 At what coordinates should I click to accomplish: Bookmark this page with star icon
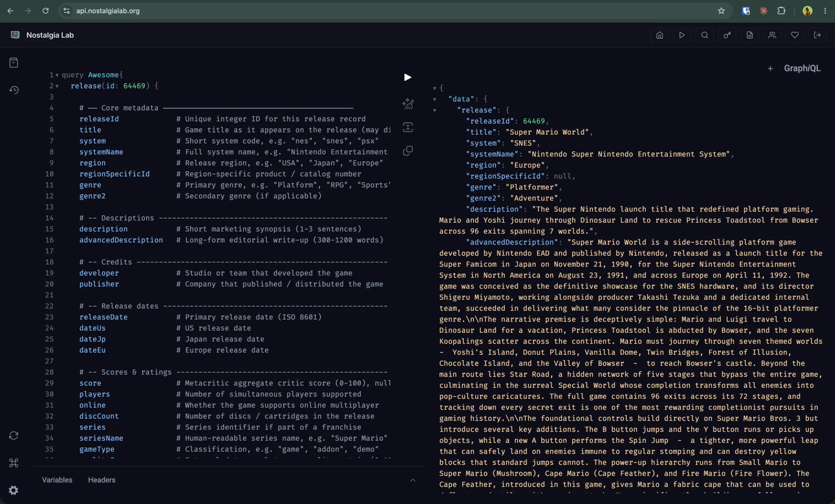(721, 11)
